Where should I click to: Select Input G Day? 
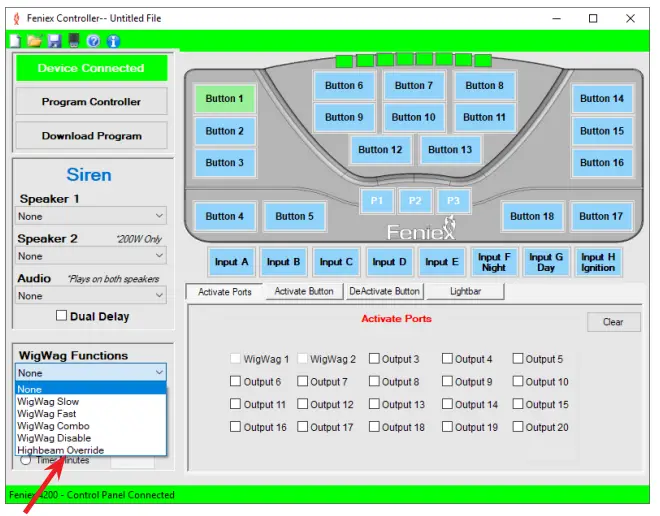pyautogui.click(x=546, y=262)
